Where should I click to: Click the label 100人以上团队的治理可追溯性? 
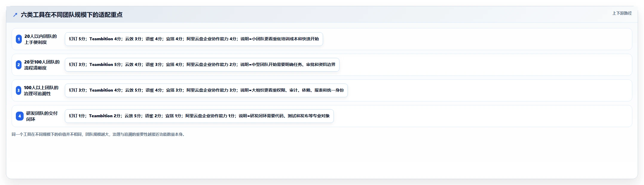click(x=41, y=90)
